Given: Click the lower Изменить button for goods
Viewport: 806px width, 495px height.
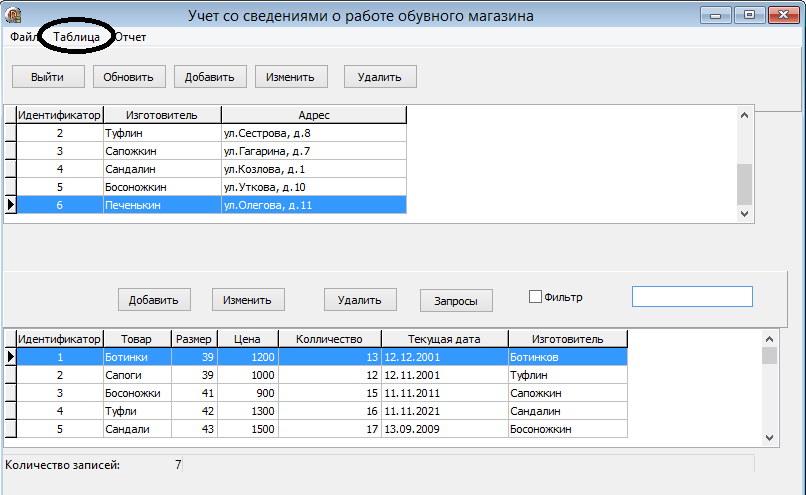Looking at the screenshot, I should 248,300.
